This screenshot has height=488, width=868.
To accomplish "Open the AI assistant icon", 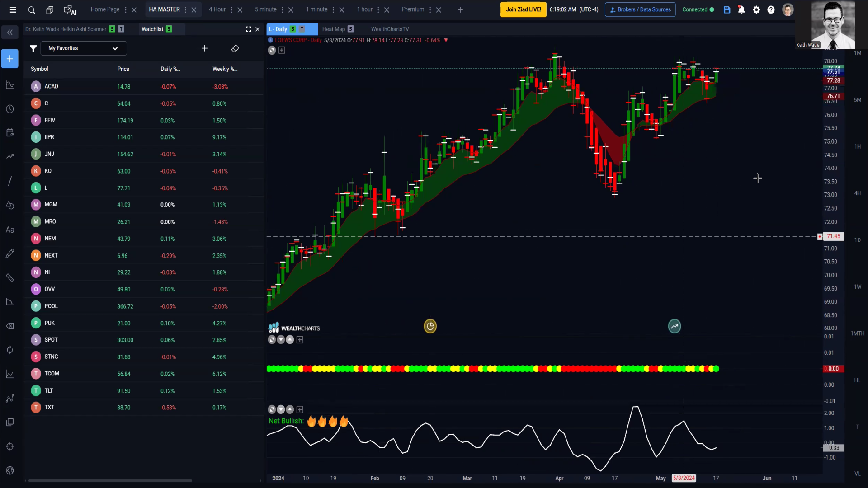I will 70,9.
